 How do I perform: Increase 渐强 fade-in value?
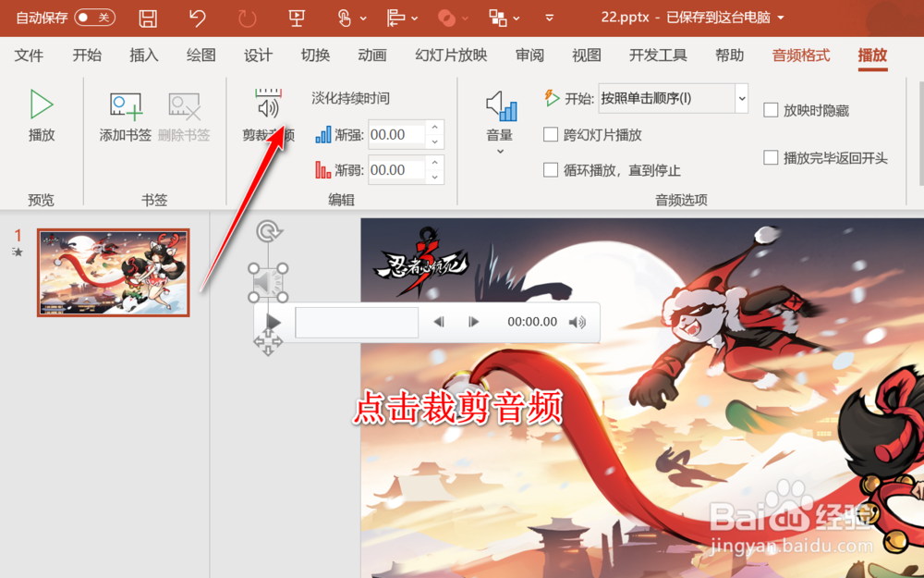pos(435,128)
